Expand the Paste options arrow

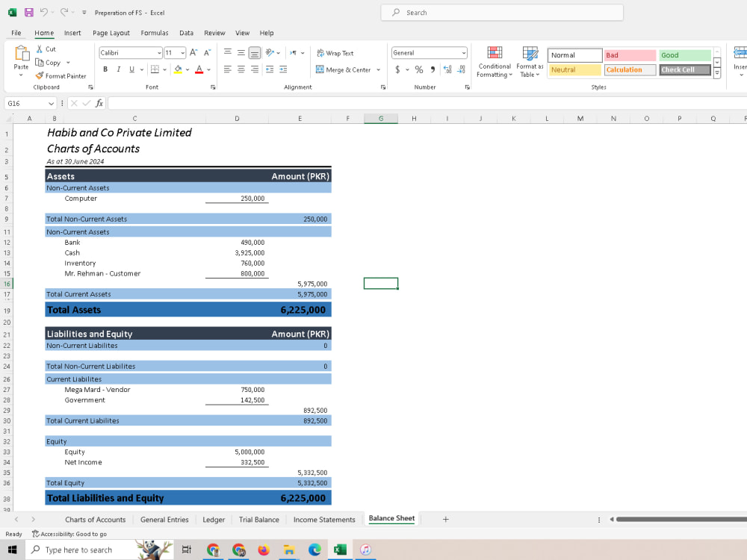(21, 75)
